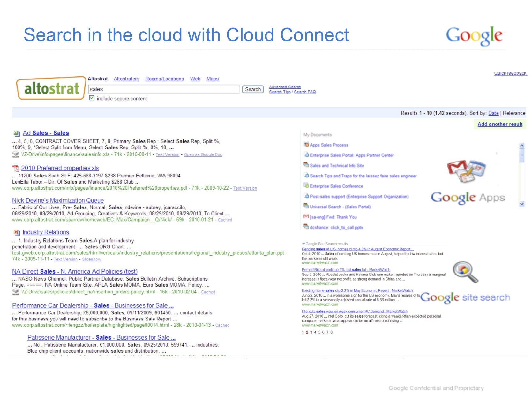The width and height of the screenshot is (532, 399).
Task: Click Cached link for Nick Devine's result
Action: click(x=225, y=220)
